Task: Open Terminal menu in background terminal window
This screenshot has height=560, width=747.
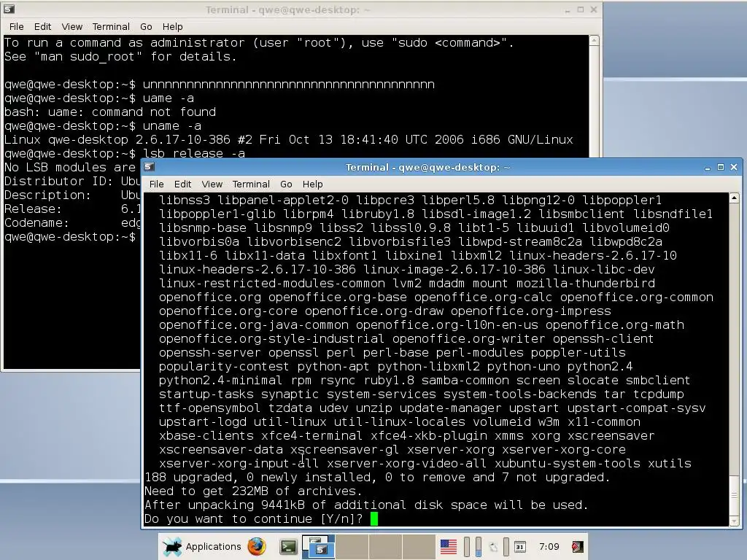Action: (111, 27)
